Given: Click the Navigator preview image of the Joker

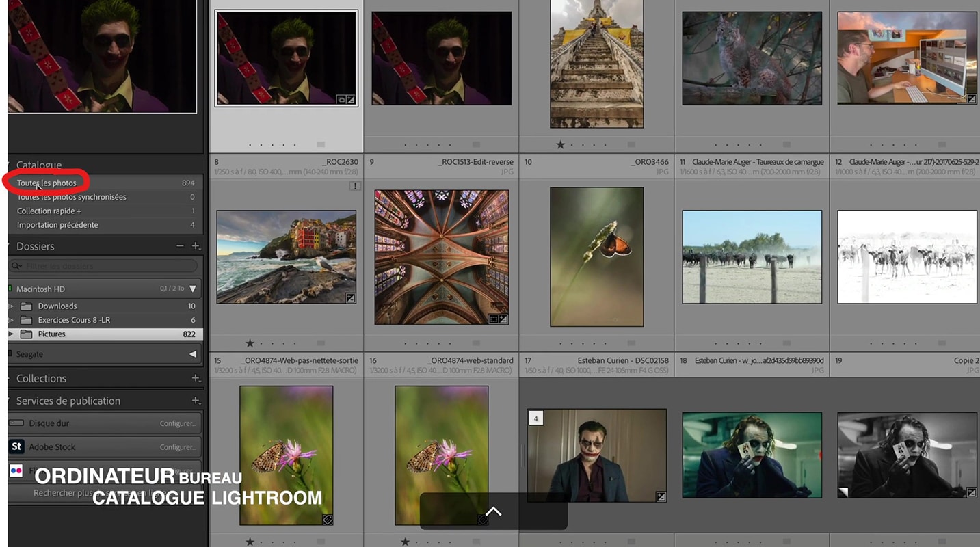Looking at the screenshot, I should (x=103, y=56).
